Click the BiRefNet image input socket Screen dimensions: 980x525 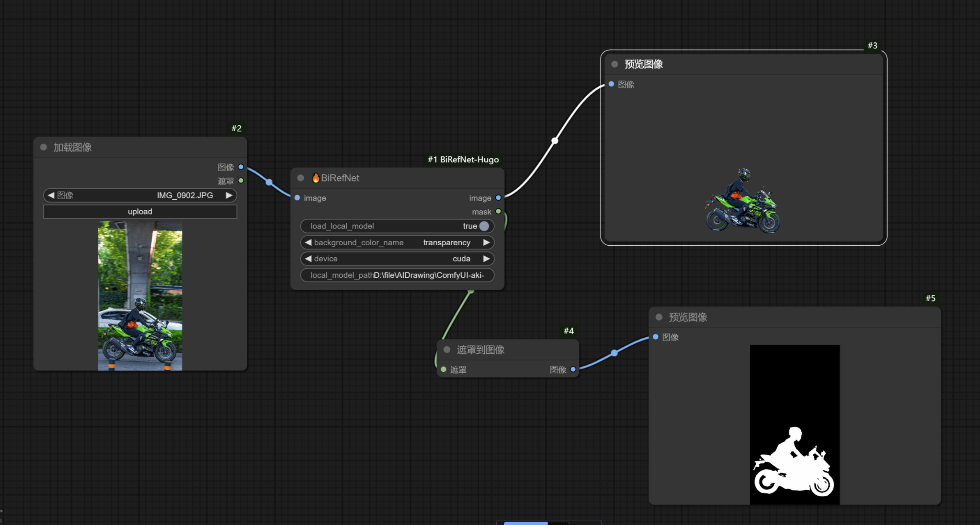pyautogui.click(x=297, y=197)
